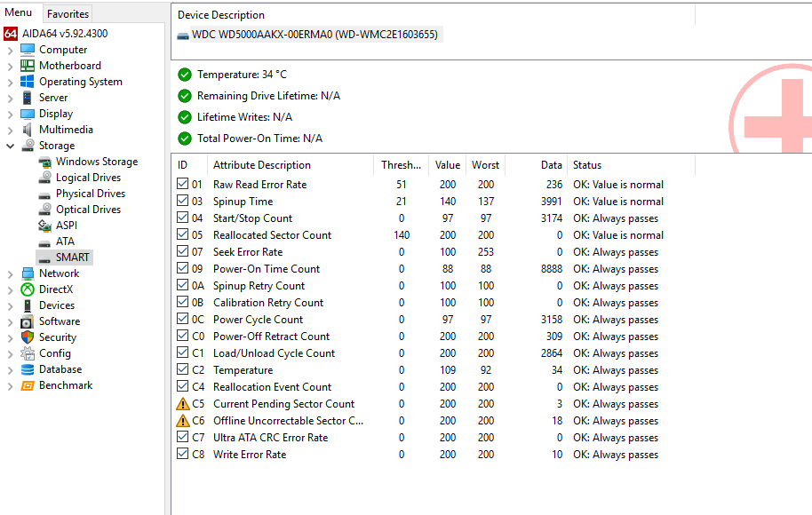Toggle Start/Stop Count checkbox
The image size is (812, 515).
[x=182, y=218]
